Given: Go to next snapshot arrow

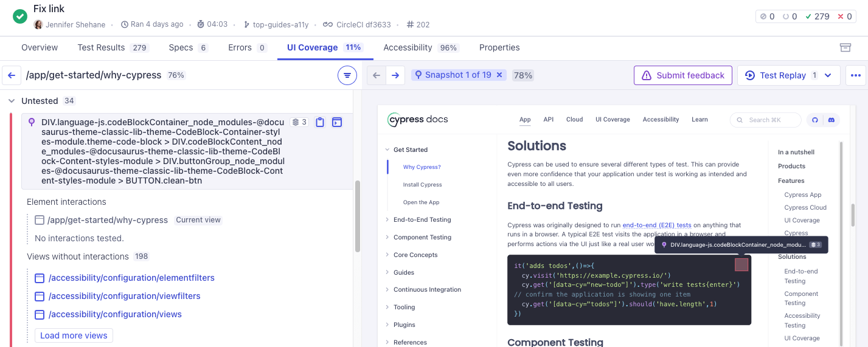Looking at the screenshot, I should (x=395, y=75).
